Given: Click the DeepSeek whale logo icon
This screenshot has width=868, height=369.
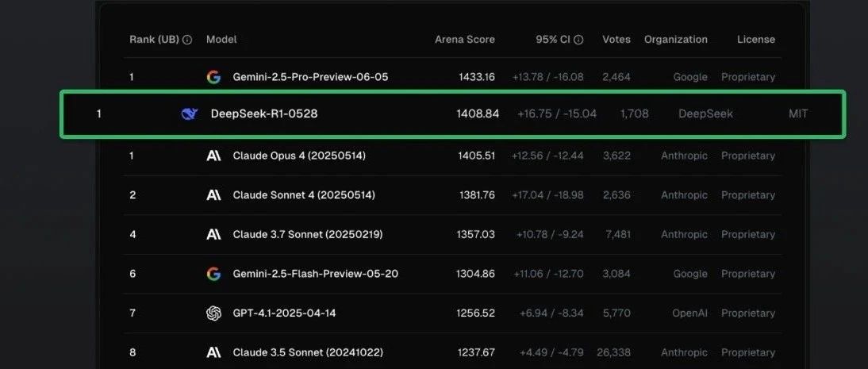Looking at the screenshot, I should (x=190, y=114).
